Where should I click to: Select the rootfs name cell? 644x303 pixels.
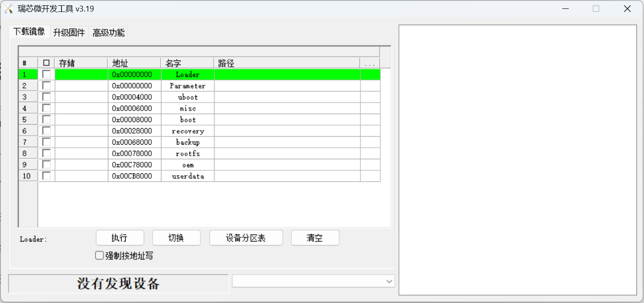[188, 153]
